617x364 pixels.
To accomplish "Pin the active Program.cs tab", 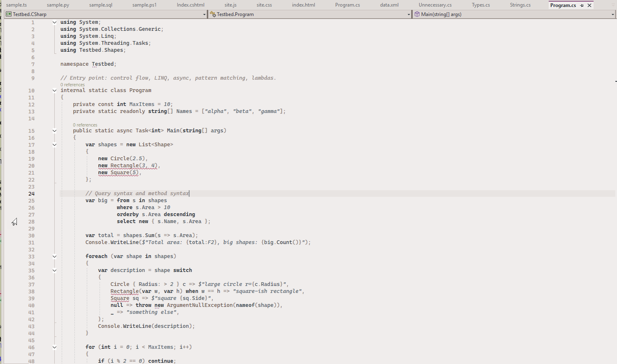I will tap(582, 5).
